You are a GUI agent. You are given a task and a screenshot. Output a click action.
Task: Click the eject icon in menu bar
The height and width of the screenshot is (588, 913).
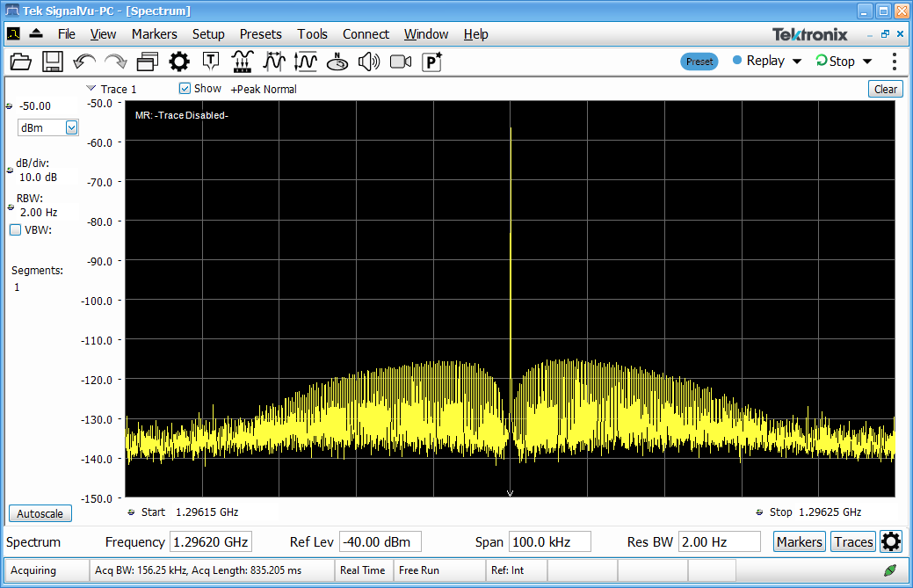pos(36,33)
